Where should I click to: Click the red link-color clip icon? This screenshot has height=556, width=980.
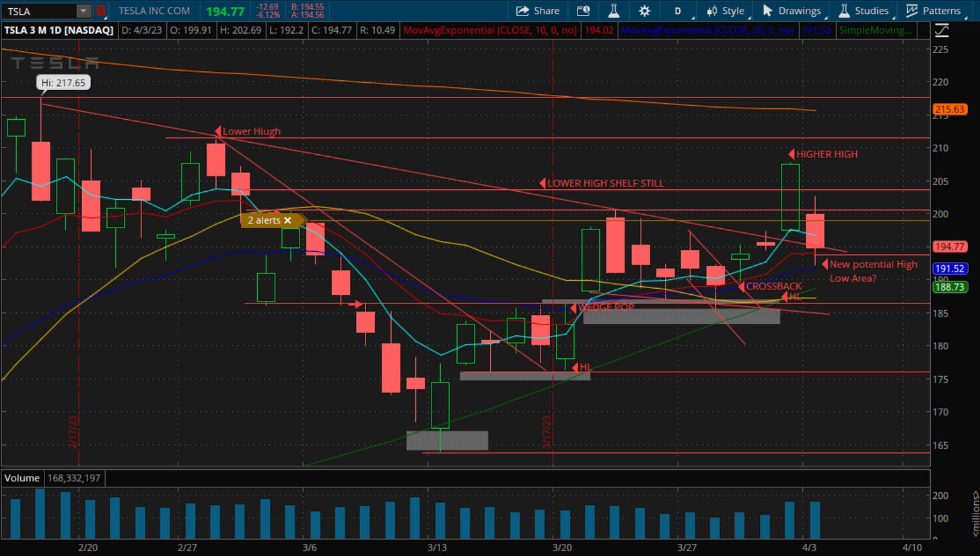(101, 11)
